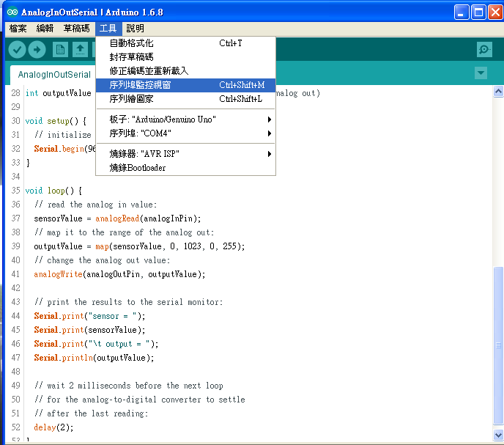Switch to the AnalogInOutSerial tab
Screen dimensions: 504x445
point(54,75)
